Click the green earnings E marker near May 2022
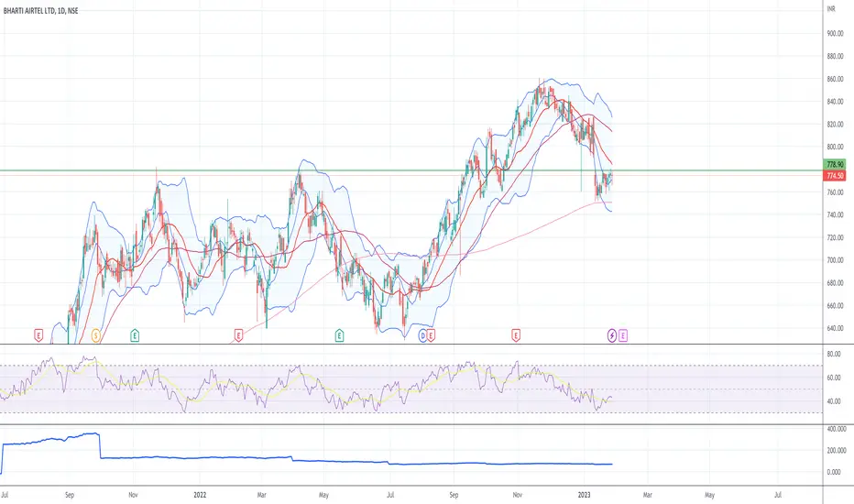This screenshot has width=854, height=504. click(339, 335)
